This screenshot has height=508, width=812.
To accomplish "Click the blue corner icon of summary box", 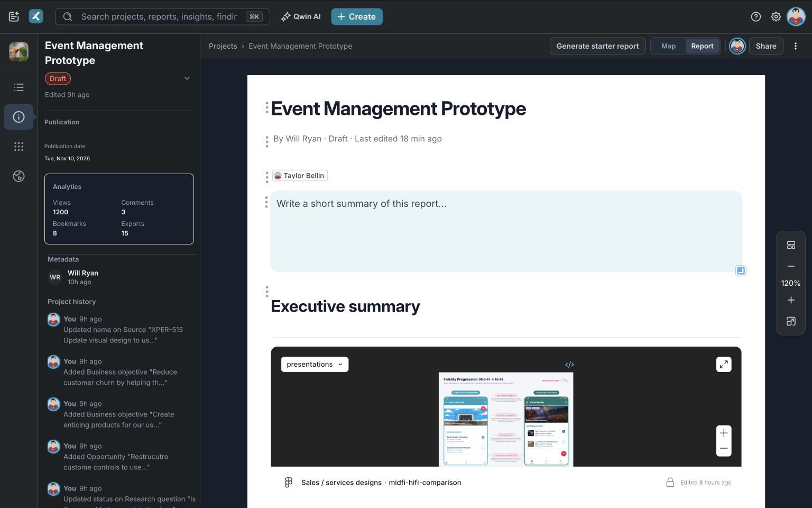I will pos(741,271).
